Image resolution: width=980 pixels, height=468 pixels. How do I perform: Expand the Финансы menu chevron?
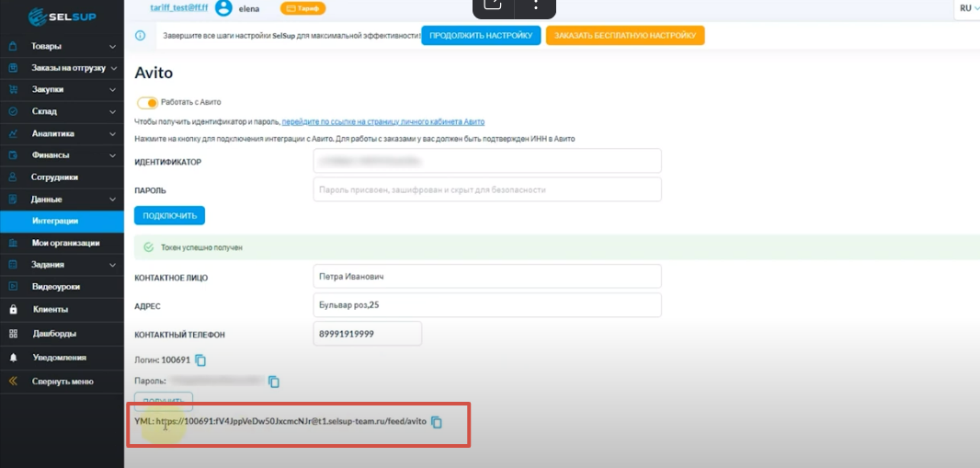coord(112,155)
